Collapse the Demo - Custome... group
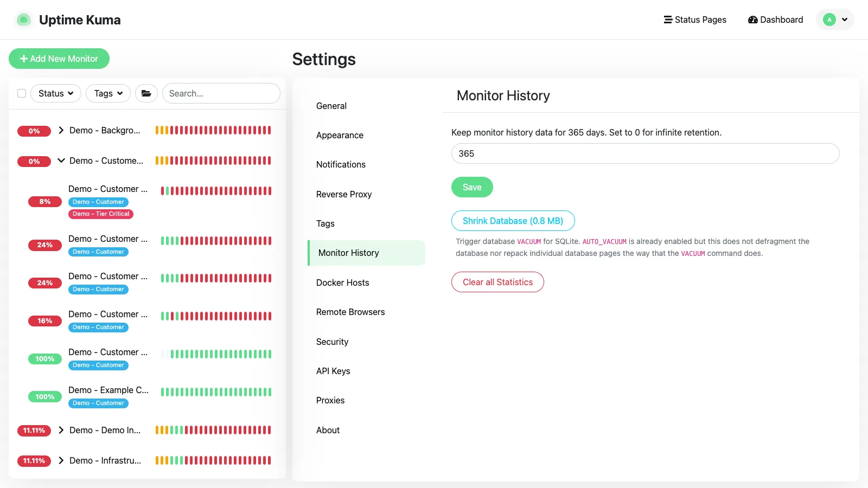 tap(61, 160)
